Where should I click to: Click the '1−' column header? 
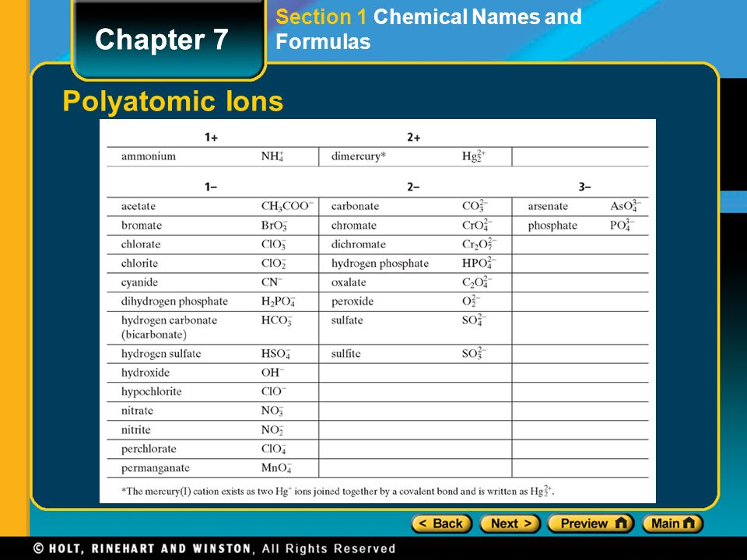[x=211, y=187]
